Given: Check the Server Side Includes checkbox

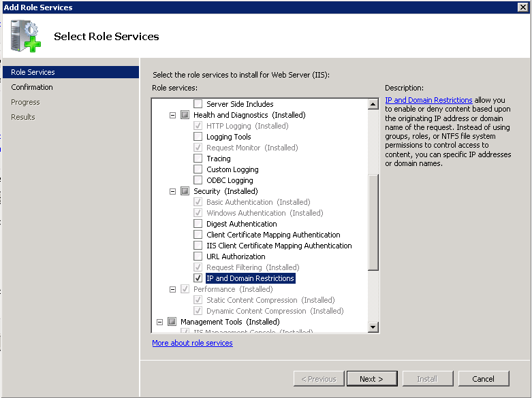Looking at the screenshot, I should click(198, 103).
